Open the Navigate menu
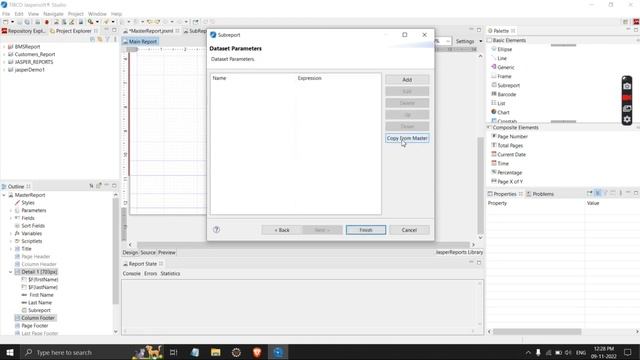 (x=53, y=14)
